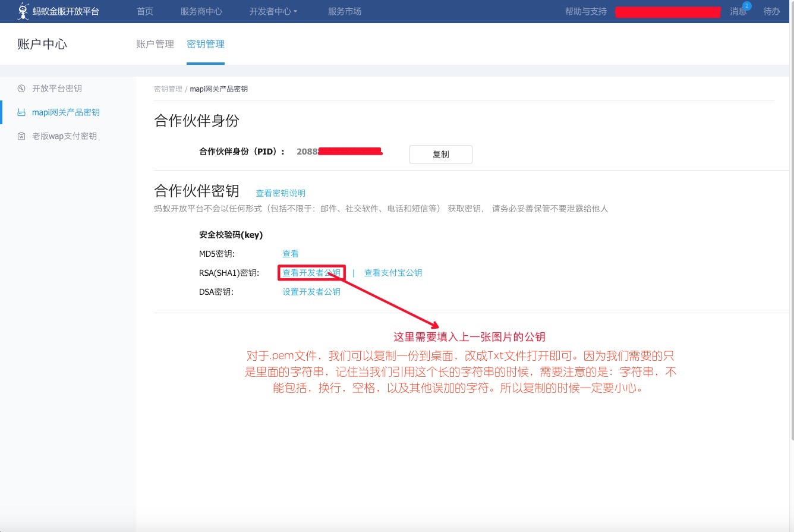Open the 查看密钥说明 link
794x532 pixels.
pyautogui.click(x=281, y=193)
